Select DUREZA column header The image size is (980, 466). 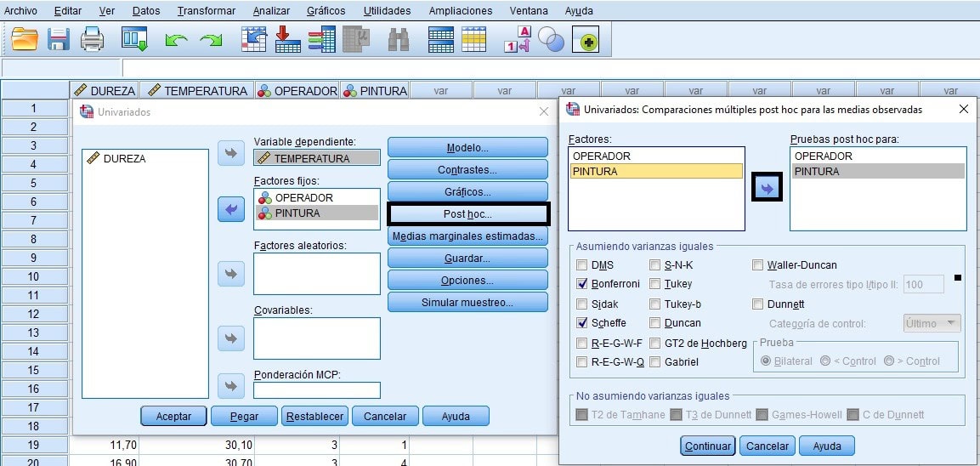point(105,91)
